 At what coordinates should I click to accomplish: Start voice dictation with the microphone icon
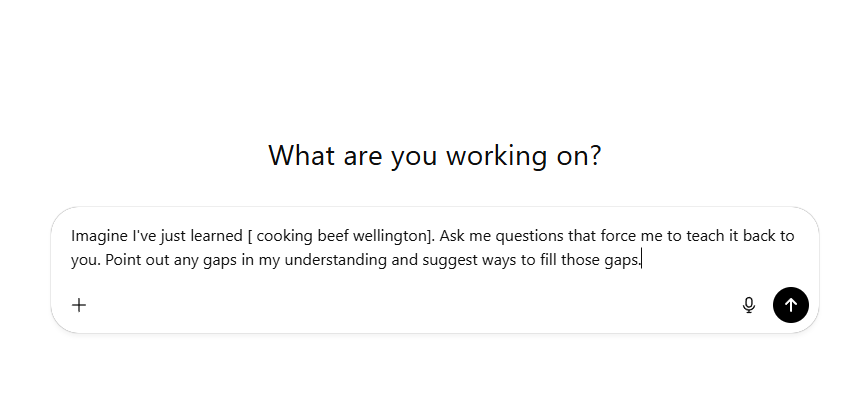[x=749, y=305]
